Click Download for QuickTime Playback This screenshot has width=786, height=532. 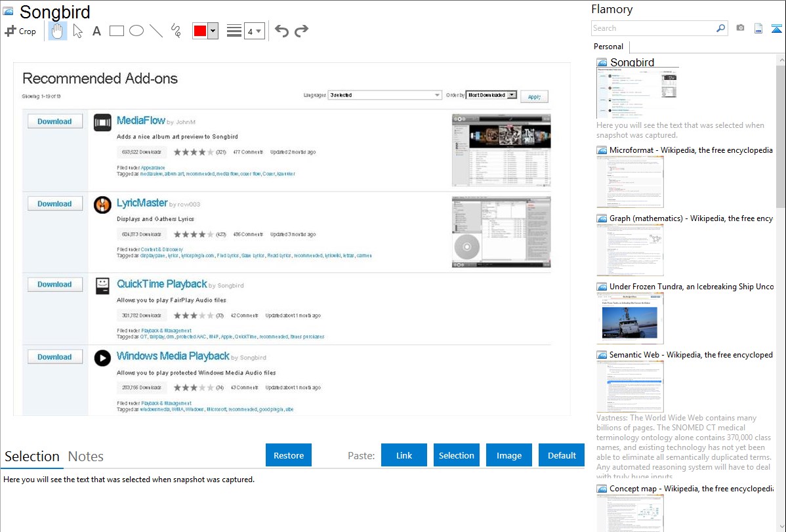(54, 284)
